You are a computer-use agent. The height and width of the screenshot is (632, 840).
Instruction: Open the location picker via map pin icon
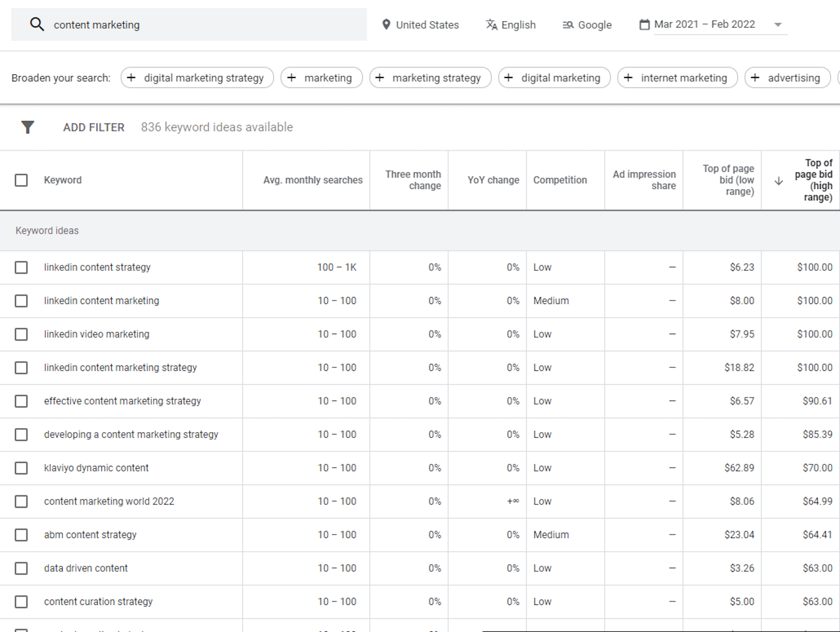click(386, 24)
